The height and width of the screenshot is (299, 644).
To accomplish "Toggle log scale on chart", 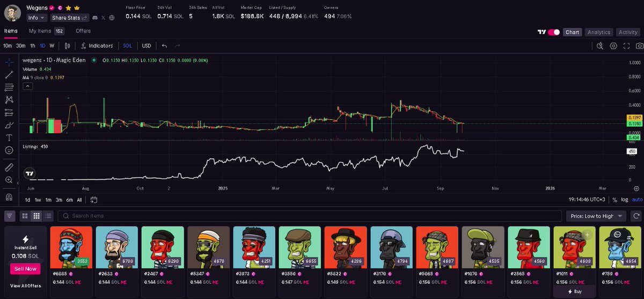I will coord(625,200).
